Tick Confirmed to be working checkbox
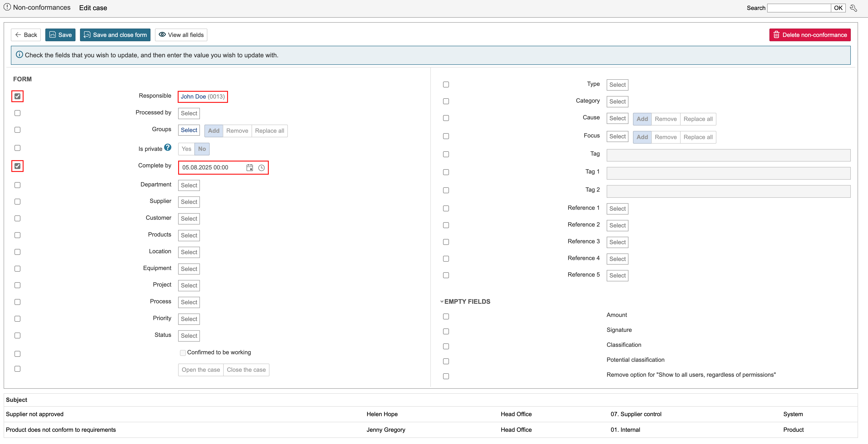Viewport: 868px width, 444px height. (x=183, y=353)
